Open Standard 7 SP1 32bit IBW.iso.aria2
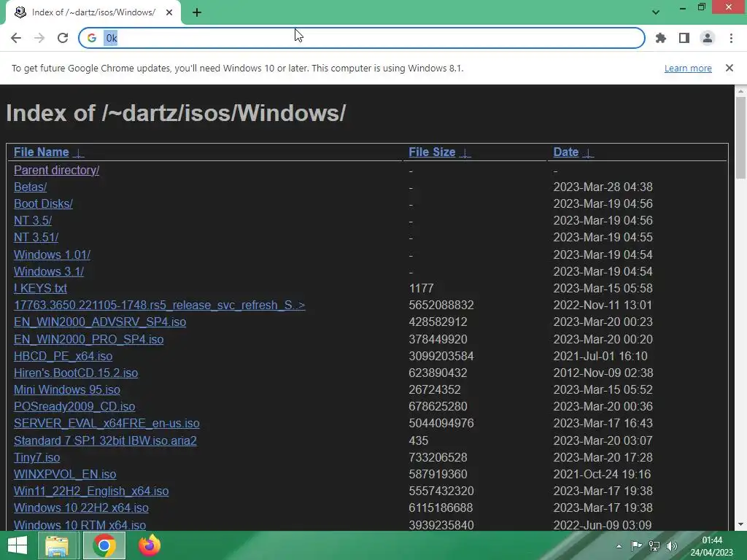This screenshot has width=747, height=560. [x=105, y=440]
